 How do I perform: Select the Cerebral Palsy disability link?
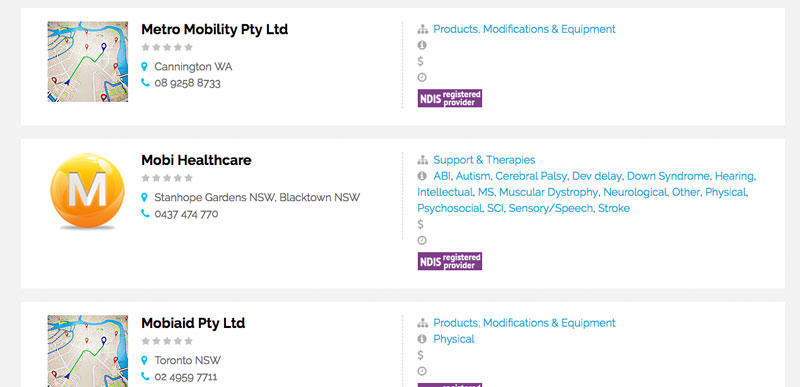coord(531,176)
